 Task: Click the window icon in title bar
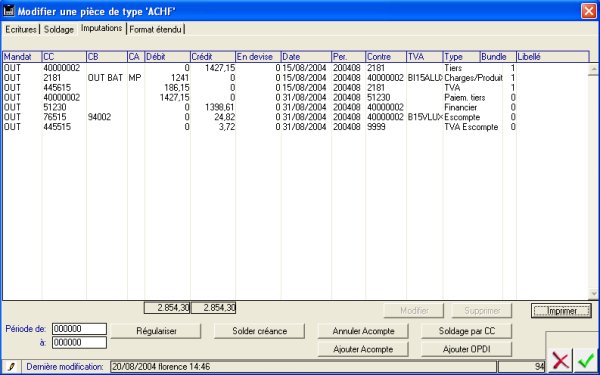8,10
